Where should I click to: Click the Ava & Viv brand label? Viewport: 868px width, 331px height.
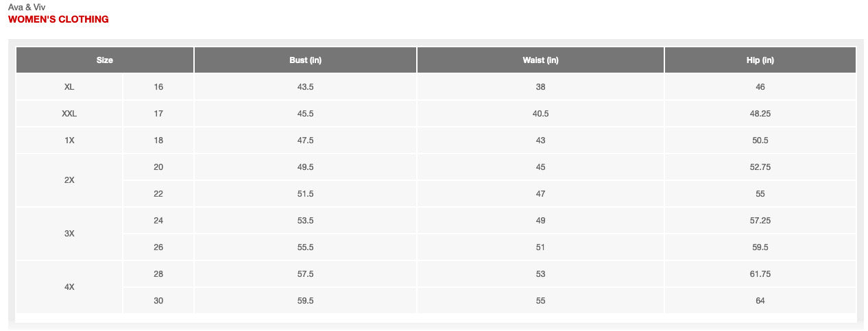27,7
